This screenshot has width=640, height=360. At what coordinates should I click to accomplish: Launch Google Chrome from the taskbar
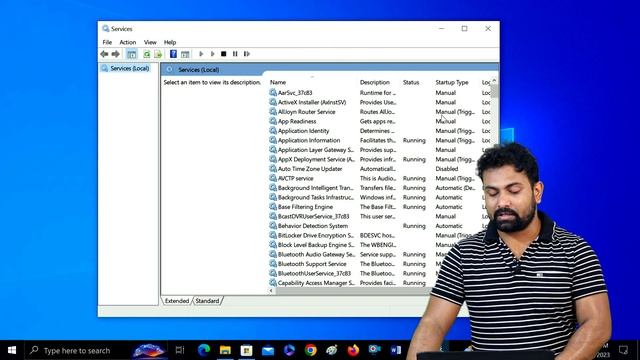click(x=311, y=350)
